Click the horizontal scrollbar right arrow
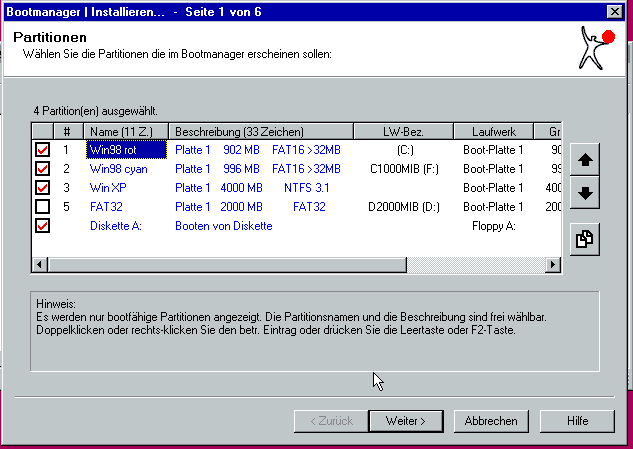Screen dimensions: 633x449 pos(553,265)
